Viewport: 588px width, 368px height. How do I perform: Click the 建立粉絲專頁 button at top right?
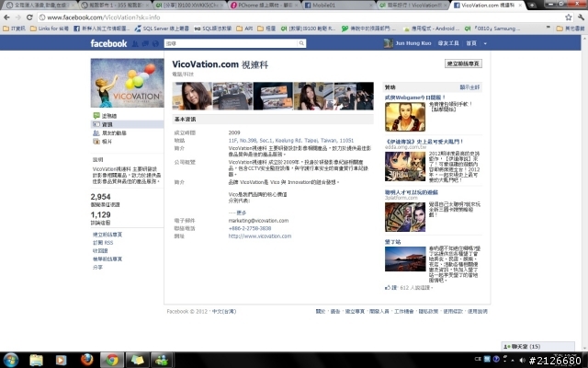[463, 63]
